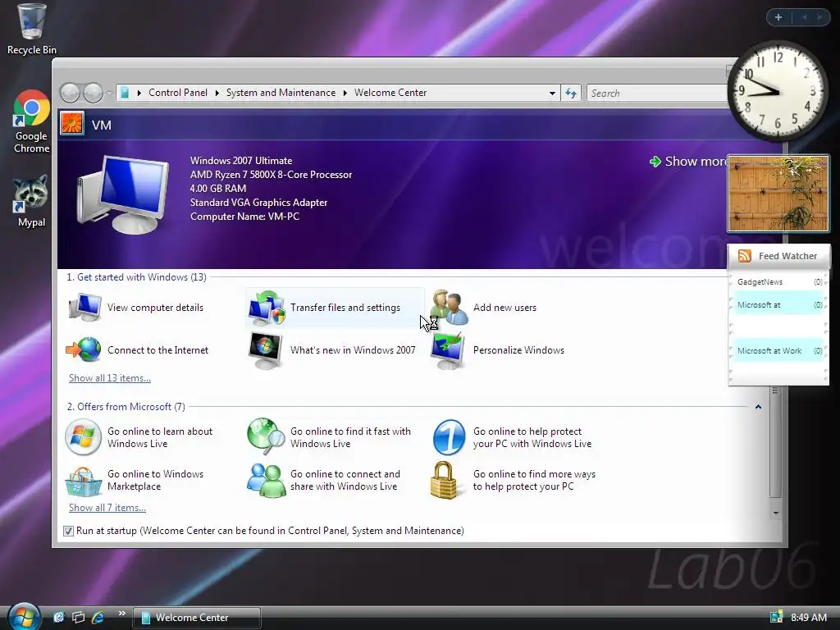Open What's new in Windows 2007 icon
Screen dimensions: 840x630
[x=266, y=350]
